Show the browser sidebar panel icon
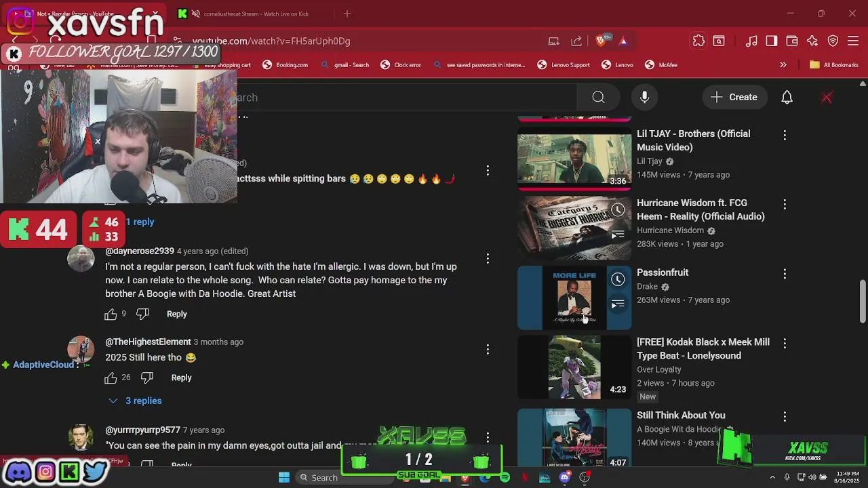 coord(772,41)
